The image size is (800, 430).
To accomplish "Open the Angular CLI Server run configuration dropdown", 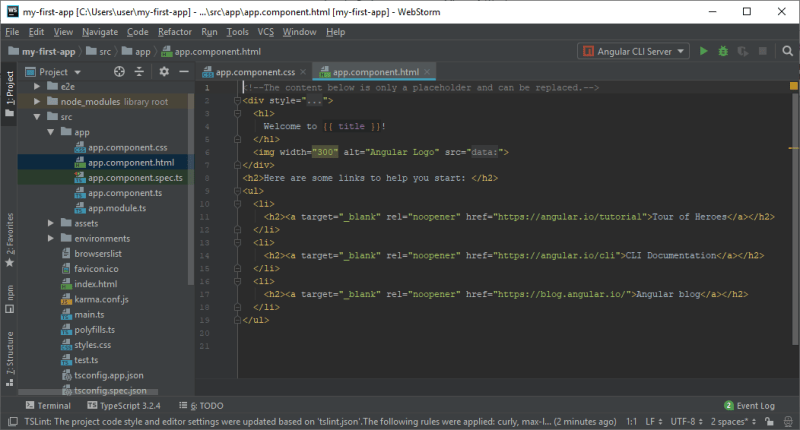I will pyautogui.click(x=633, y=51).
